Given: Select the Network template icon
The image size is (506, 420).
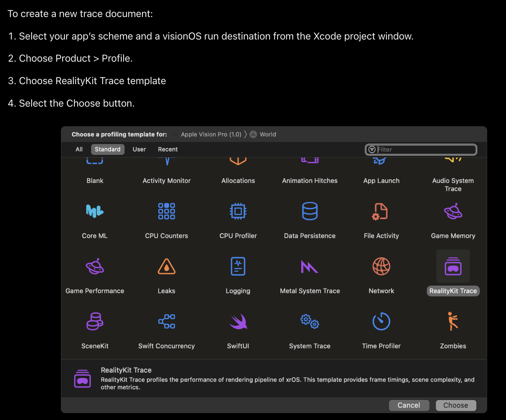Looking at the screenshot, I should pyautogui.click(x=381, y=266).
